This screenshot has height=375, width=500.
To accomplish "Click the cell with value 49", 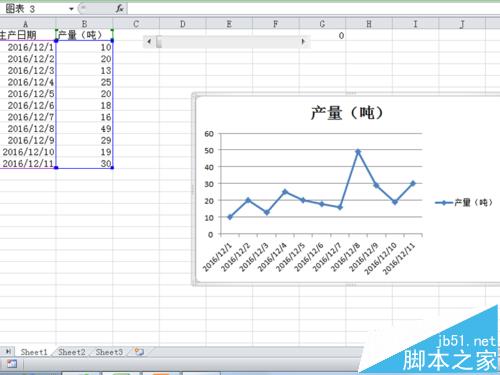I will coord(84,129).
